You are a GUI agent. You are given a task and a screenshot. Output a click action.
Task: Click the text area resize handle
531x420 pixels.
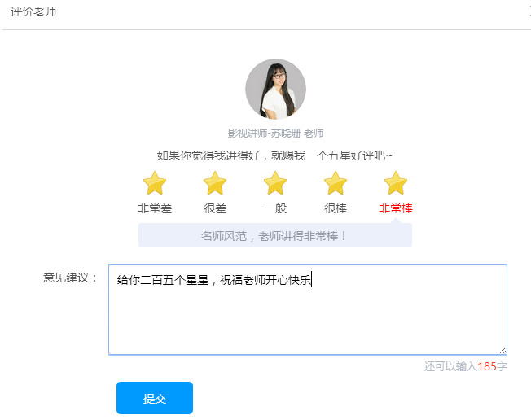coord(502,349)
